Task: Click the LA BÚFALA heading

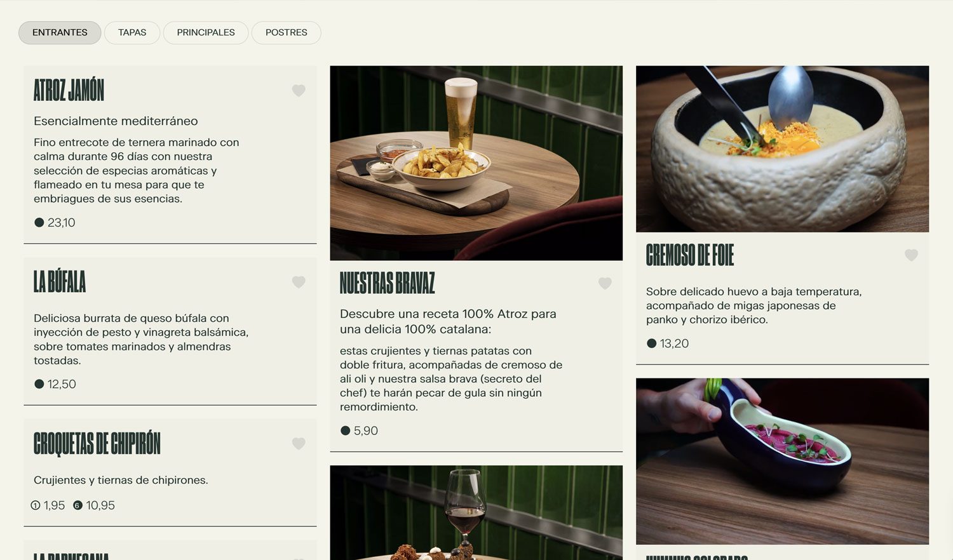Action: pyautogui.click(x=60, y=281)
